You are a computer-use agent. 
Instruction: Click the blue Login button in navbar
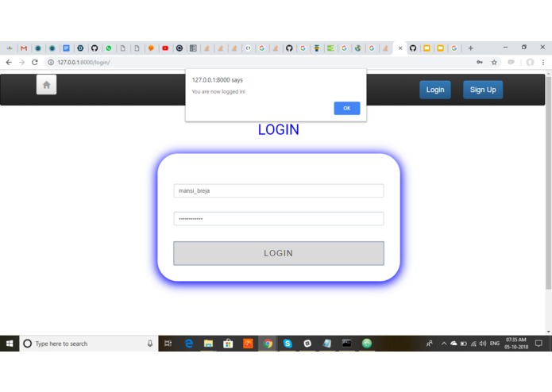(435, 90)
